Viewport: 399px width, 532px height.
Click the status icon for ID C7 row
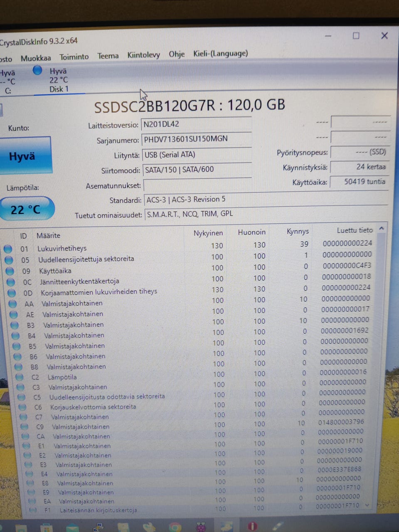pyautogui.click(x=24, y=417)
